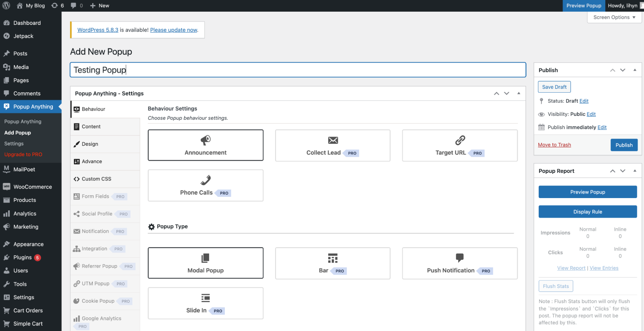644x331 pixels.
Task: Move Popup Anything Settings box down
Action: coord(507,93)
